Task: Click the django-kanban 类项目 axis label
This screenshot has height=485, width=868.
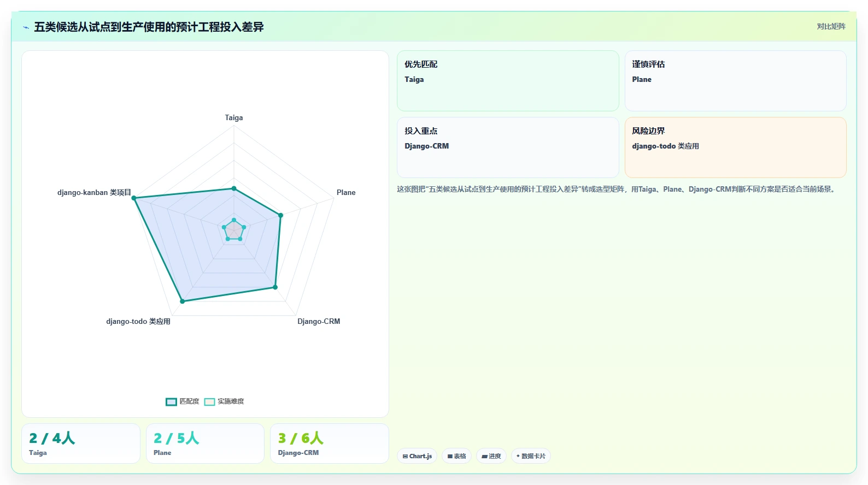Action: click(x=94, y=192)
